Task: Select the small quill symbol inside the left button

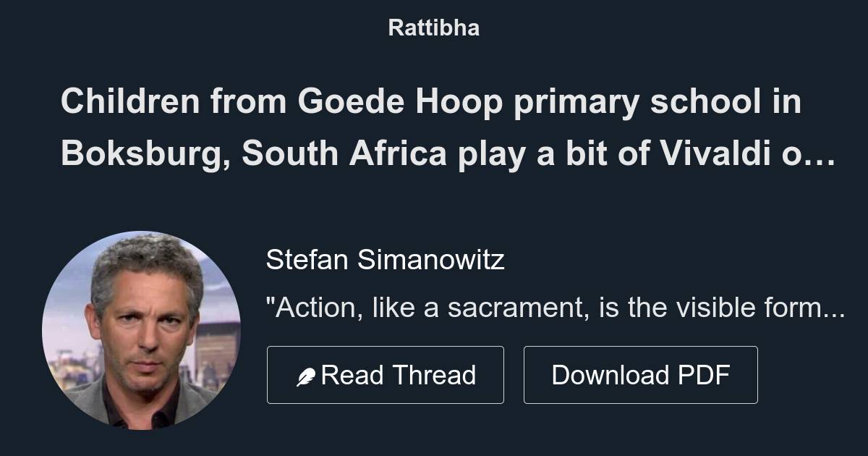Action: (307, 373)
